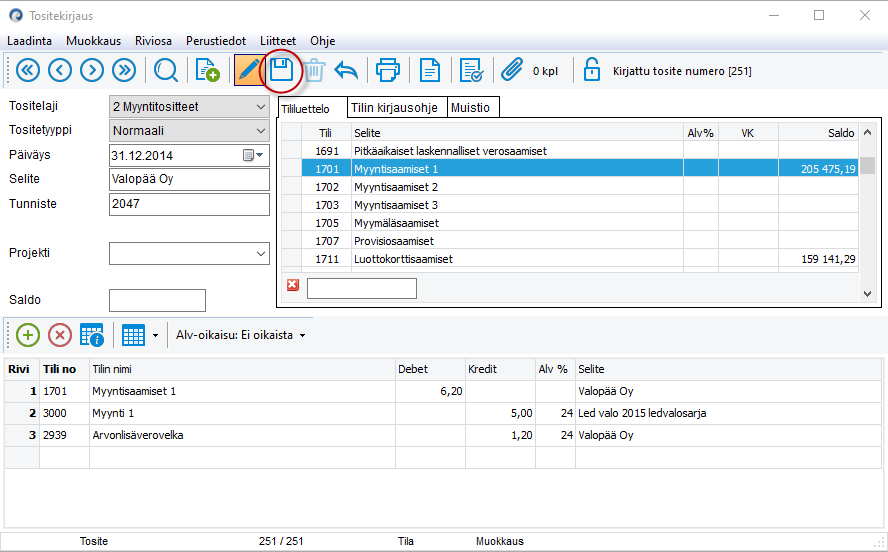This screenshot has height=552, width=888.
Task: Go to next voucher arrow icon
Action: (92, 71)
